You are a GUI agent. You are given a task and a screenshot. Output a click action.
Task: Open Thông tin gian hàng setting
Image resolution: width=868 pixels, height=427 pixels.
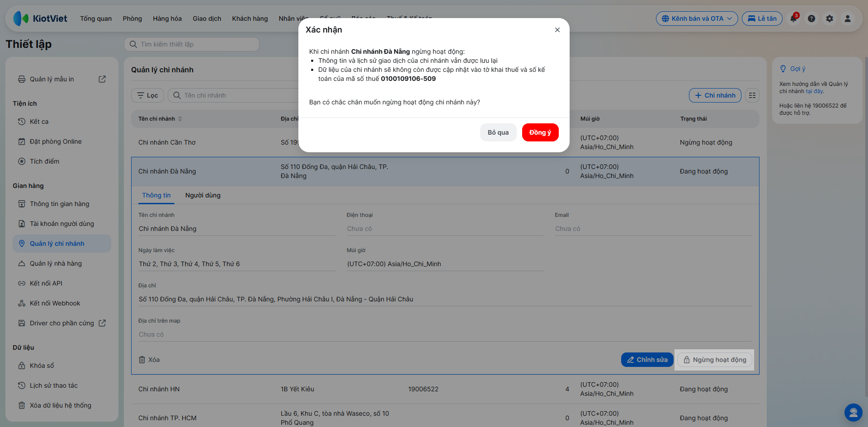[x=60, y=204]
